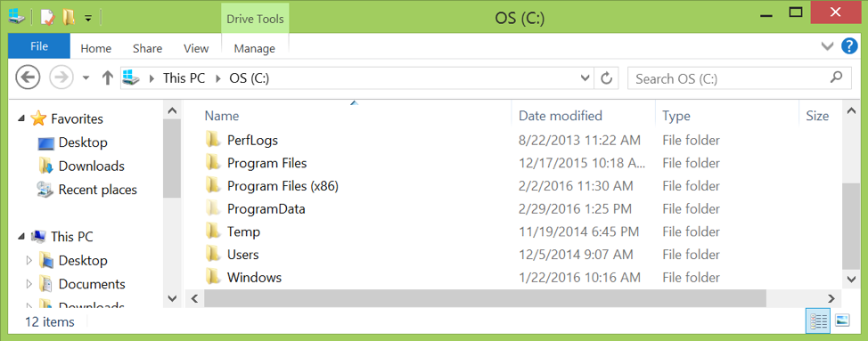Open Desktop under Favorites
This screenshot has height=341, width=868.
(83, 142)
